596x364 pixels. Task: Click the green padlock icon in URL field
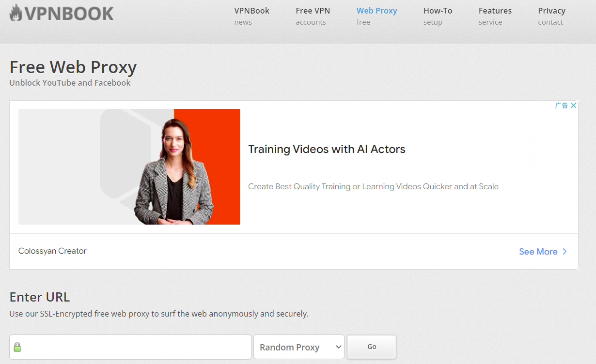tap(17, 347)
